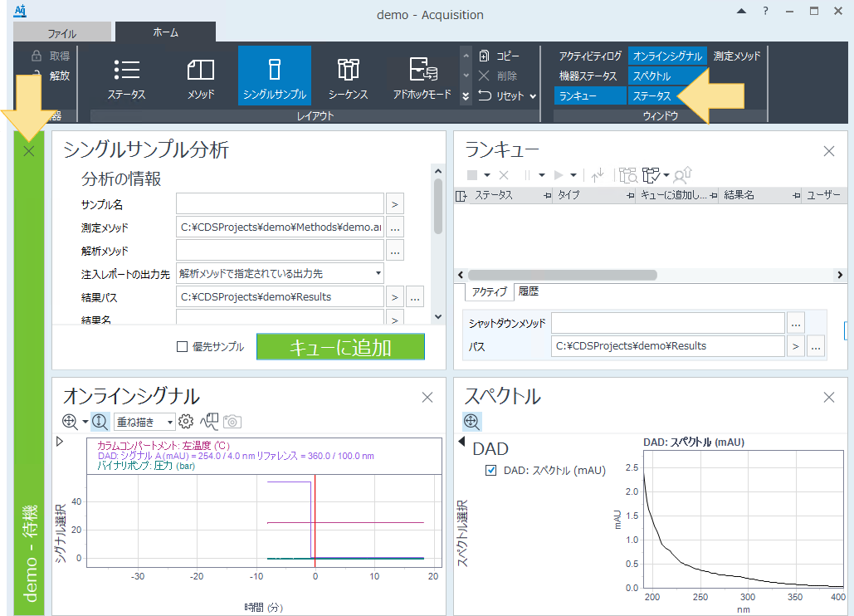
Task: Browse for 解析メソッド with the ... button
Action: (x=395, y=251)
